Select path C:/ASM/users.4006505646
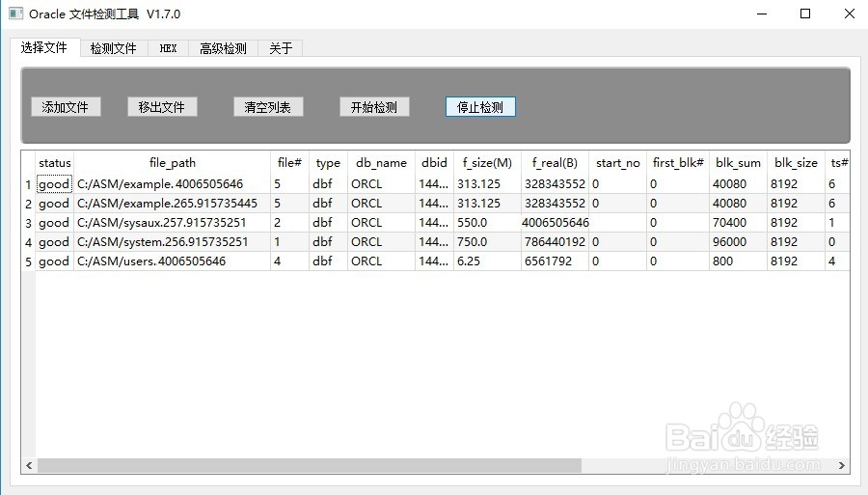The height and width of the screenshot is (495, 868). click(151, 261)
